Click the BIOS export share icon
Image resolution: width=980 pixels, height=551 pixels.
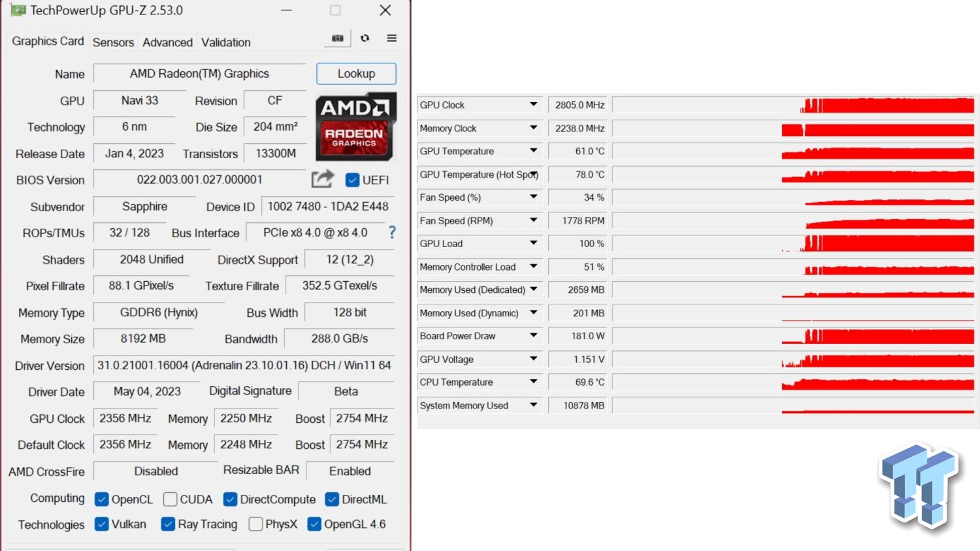pos(323,179)
